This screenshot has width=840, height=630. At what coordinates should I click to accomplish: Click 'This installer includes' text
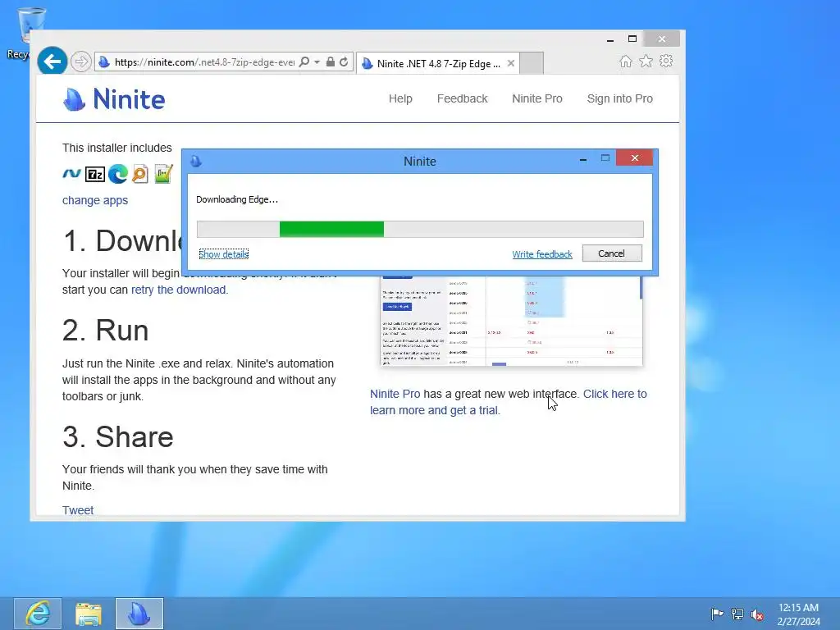tap(116, 148)
